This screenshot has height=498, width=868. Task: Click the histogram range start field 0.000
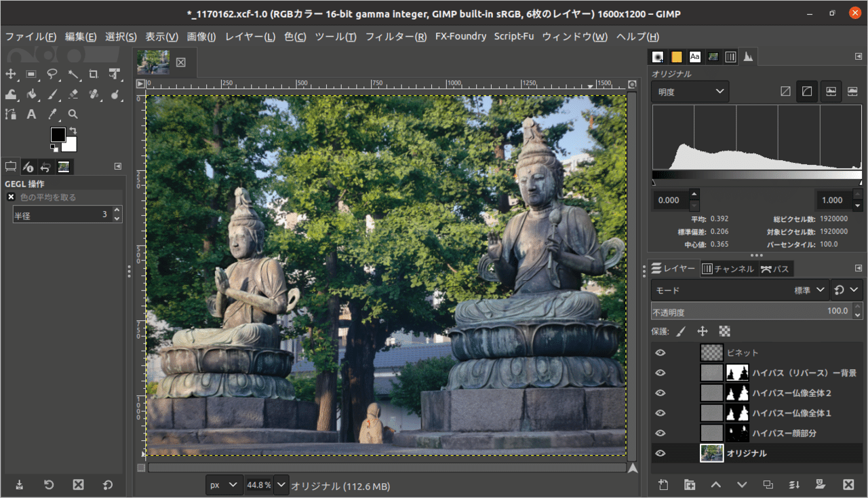point(671,200)
